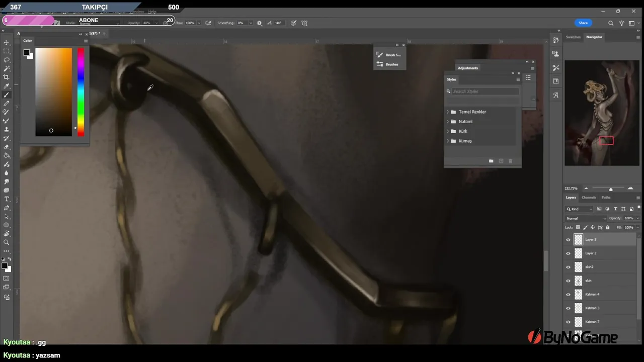Image resolution: width=644 pixels, height=362 pixels.
Task: Click the Edit Toolbar ellipsis icon
Action: (7, 251)
